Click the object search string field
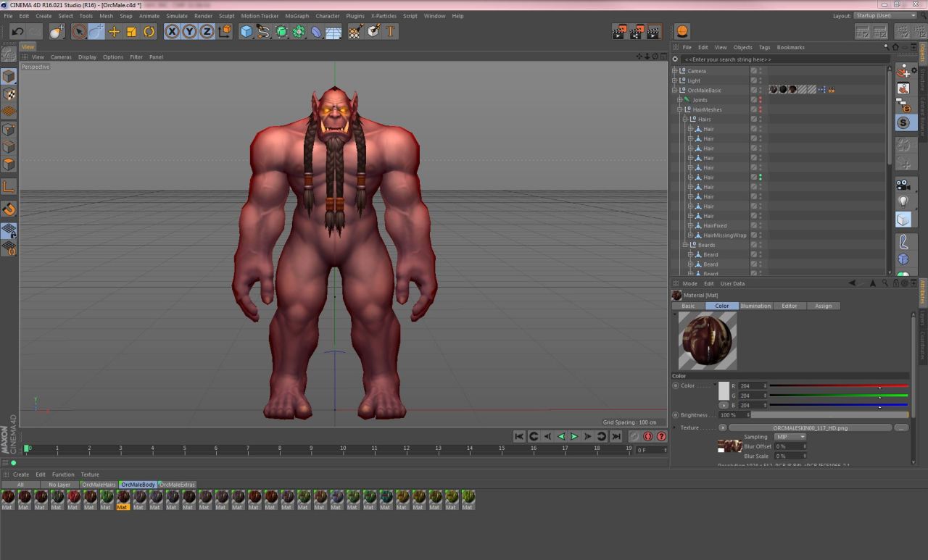The width and height of the screenshot is (928, 560). coord(782,59)
